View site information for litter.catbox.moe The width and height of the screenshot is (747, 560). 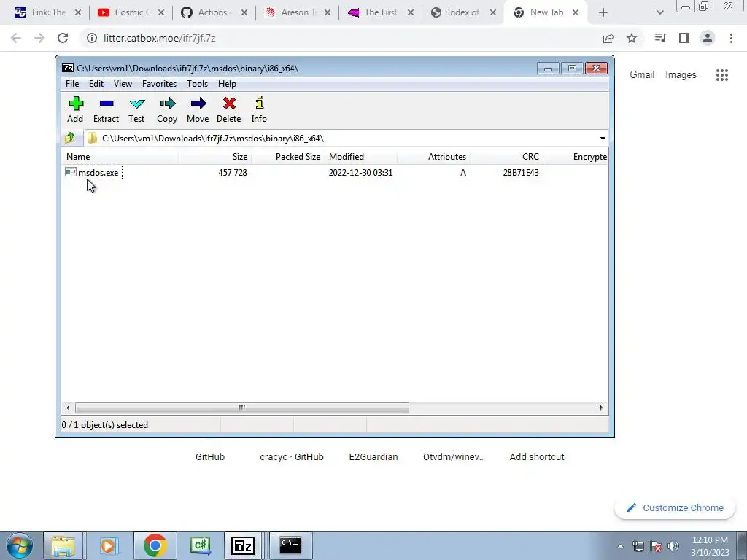pyautogui.click(x=91, y=38)
